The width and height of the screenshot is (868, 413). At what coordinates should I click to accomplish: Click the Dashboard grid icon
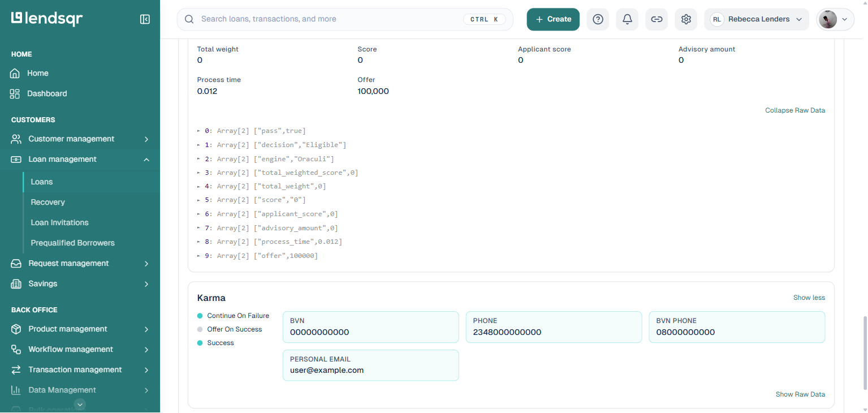(15, 93)
